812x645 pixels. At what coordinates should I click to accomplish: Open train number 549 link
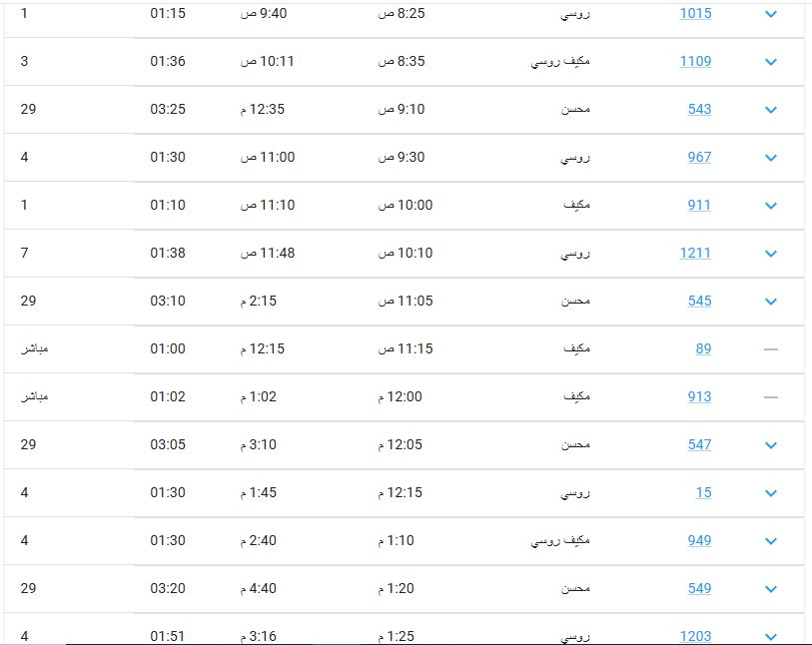point(699,588)
